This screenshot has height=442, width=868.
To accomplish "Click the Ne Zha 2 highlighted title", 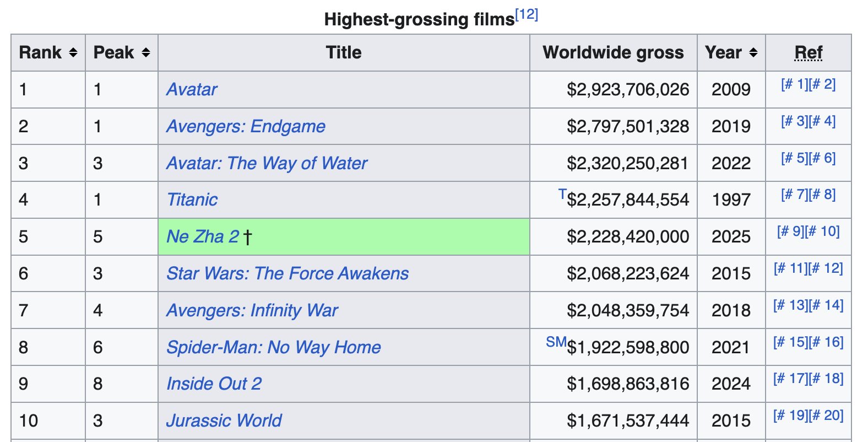I will 203,236.
